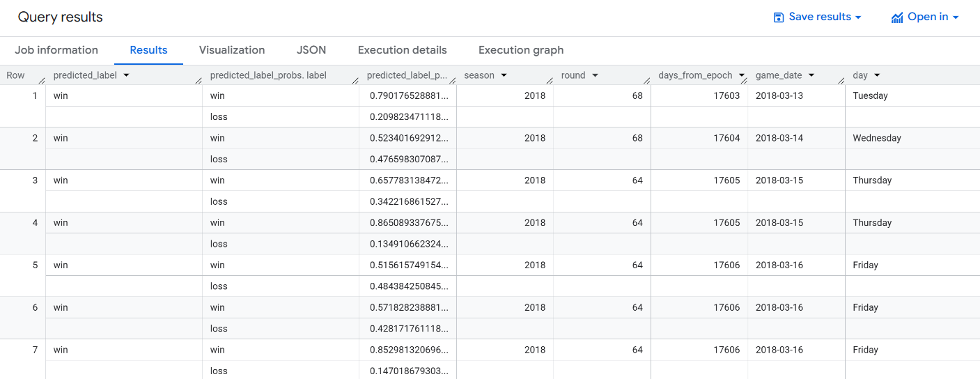Open round column dropdown arrow

point(596,75)
